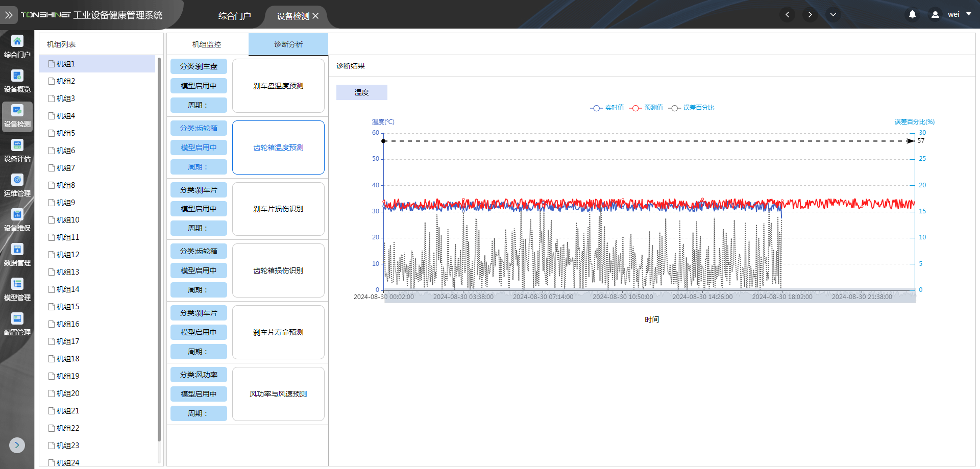
Task: Expand the sidebar with double-chevron icon
Action: [9, 15]
